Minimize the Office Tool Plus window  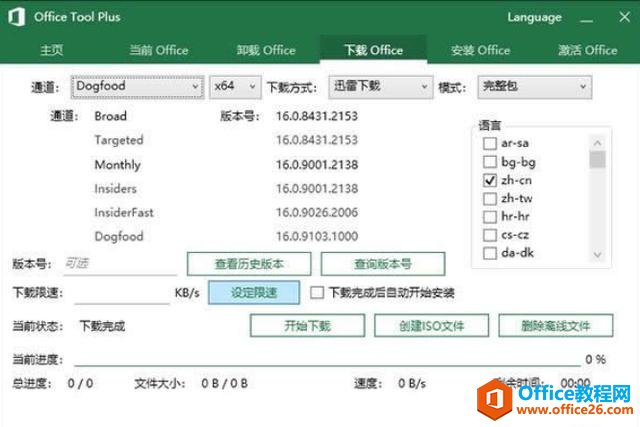[x=587, y=18]
